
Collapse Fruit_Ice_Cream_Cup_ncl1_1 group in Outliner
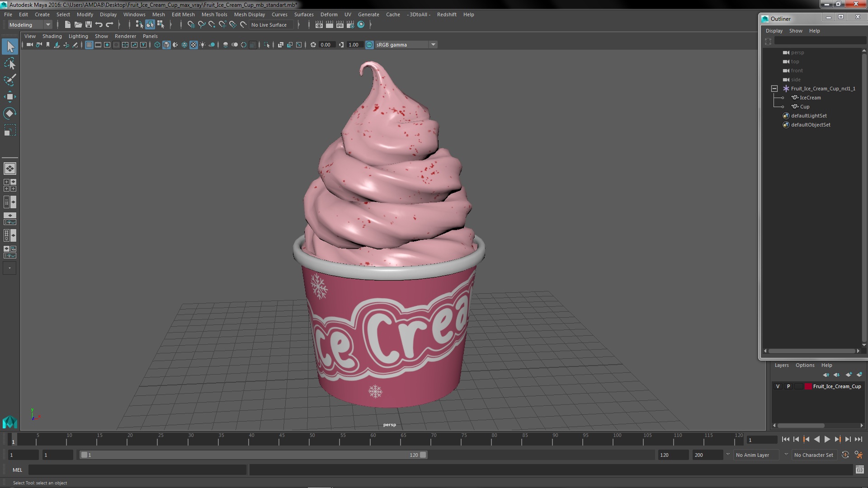click(x=774, y=89)
